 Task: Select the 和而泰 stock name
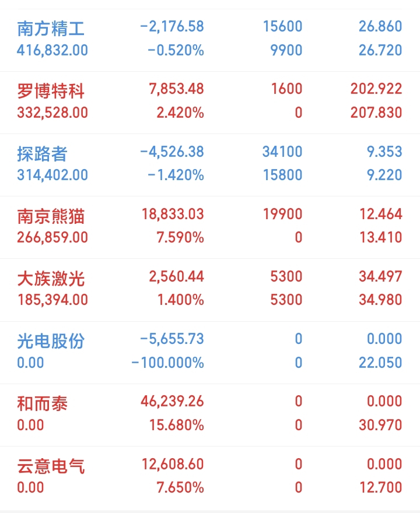click(x=42, y=404)
